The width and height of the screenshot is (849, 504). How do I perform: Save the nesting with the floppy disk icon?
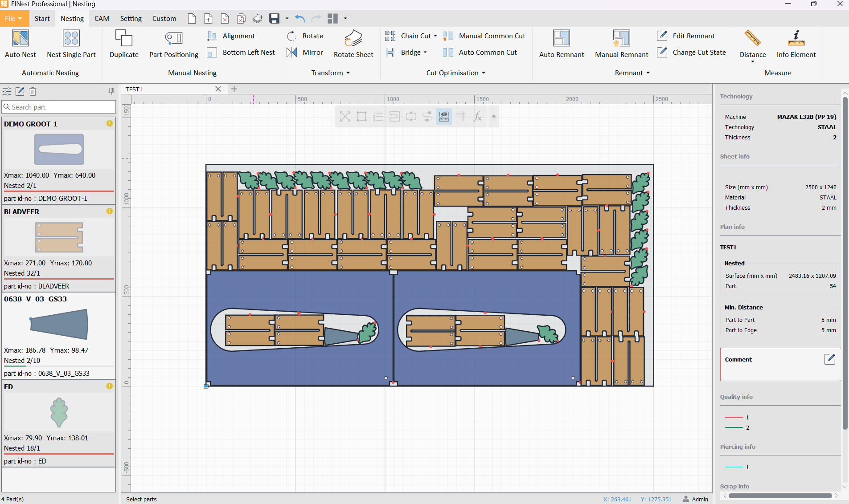[x=274, y=18]
